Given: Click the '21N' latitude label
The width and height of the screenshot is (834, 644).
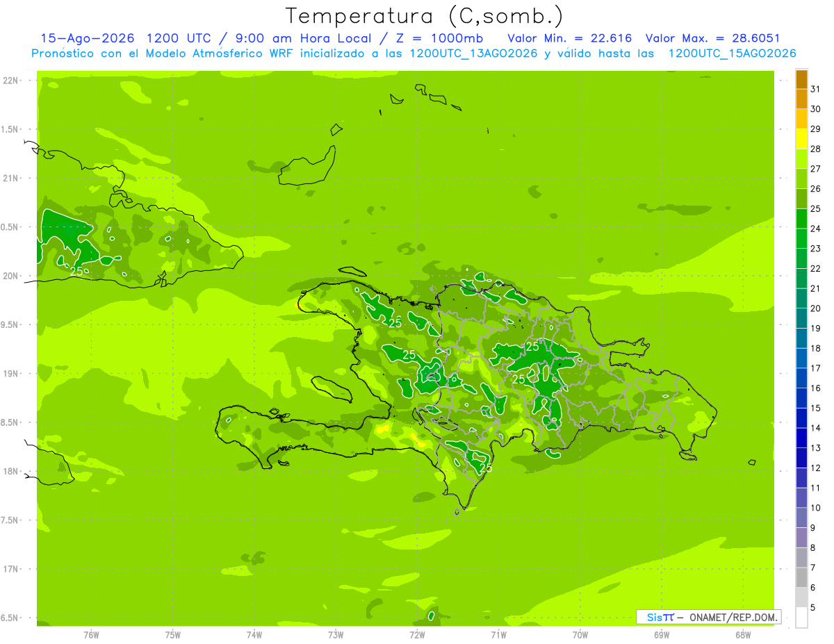Looking at the screenshot, I should 10,179.
